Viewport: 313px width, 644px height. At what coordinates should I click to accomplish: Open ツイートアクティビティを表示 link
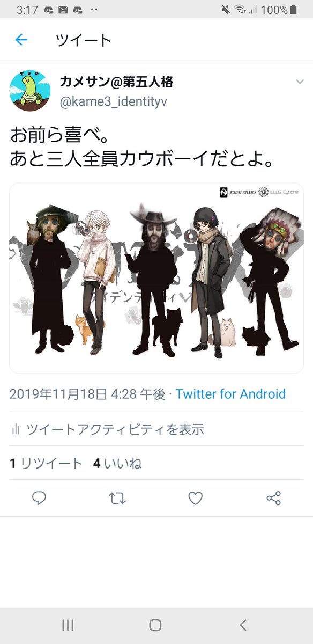coord(115,429)
